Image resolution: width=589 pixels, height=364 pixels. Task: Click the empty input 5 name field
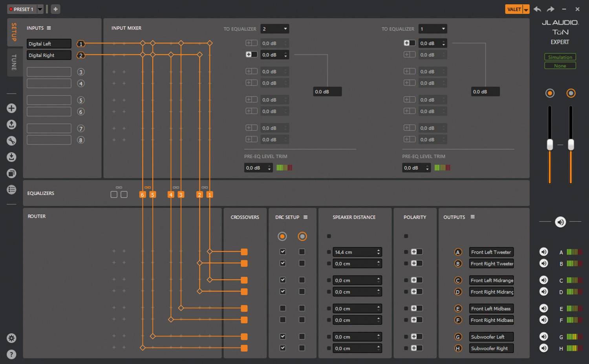click(x=49, y=100)
